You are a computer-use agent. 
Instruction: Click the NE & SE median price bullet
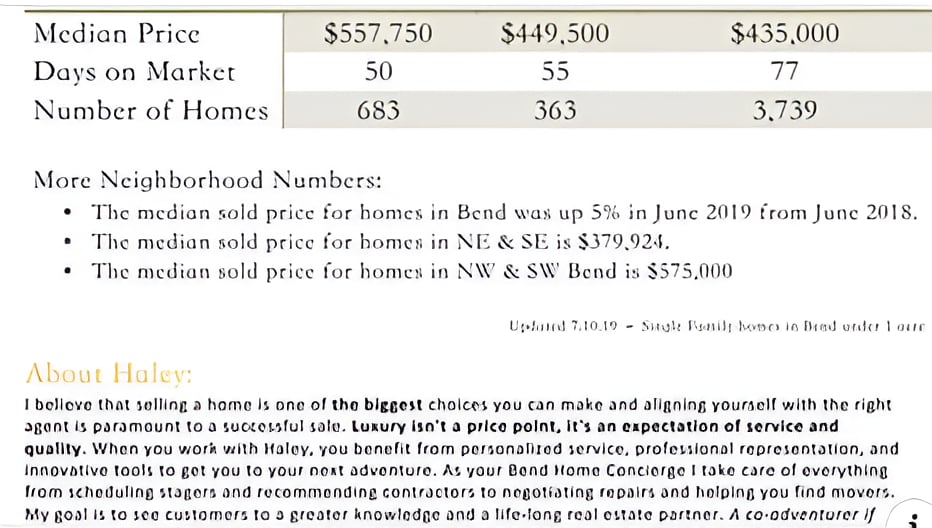(380, 242)
